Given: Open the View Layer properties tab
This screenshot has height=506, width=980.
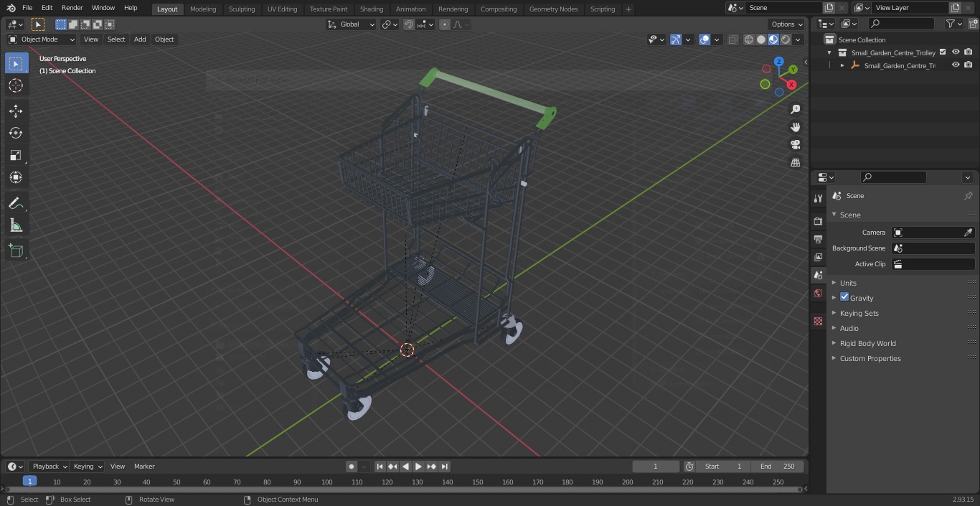Looking at the screenshot, I should tap(818, 257).
